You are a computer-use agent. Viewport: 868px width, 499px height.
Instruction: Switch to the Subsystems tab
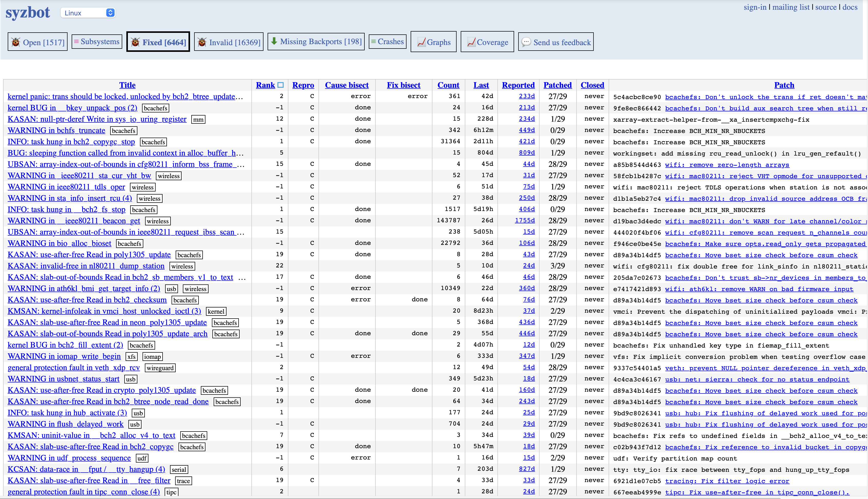(x=97, y=42)
